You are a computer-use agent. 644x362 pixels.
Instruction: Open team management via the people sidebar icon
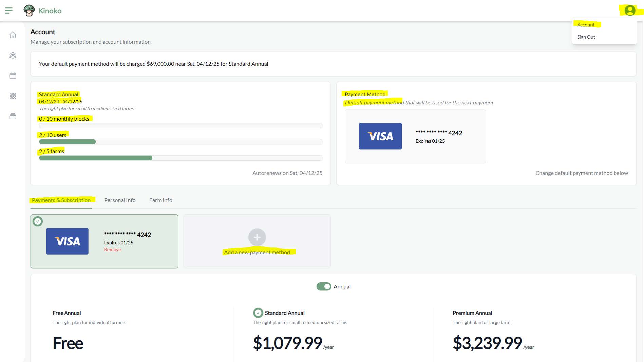13,56
